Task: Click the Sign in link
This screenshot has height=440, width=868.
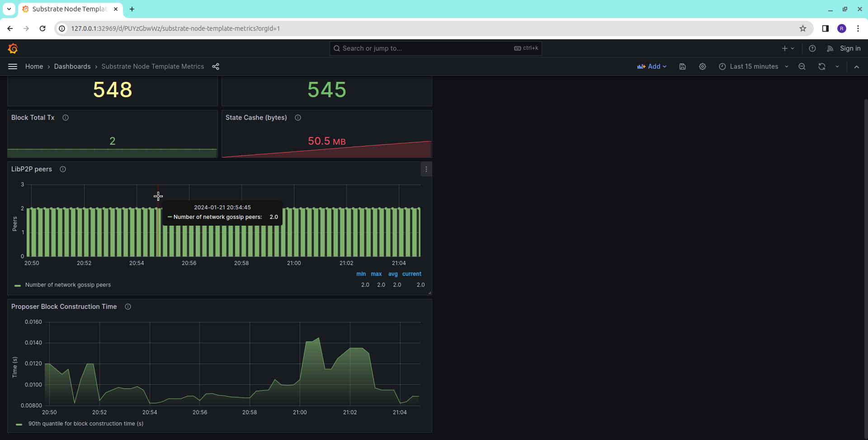Action: (x=850, y=48)
